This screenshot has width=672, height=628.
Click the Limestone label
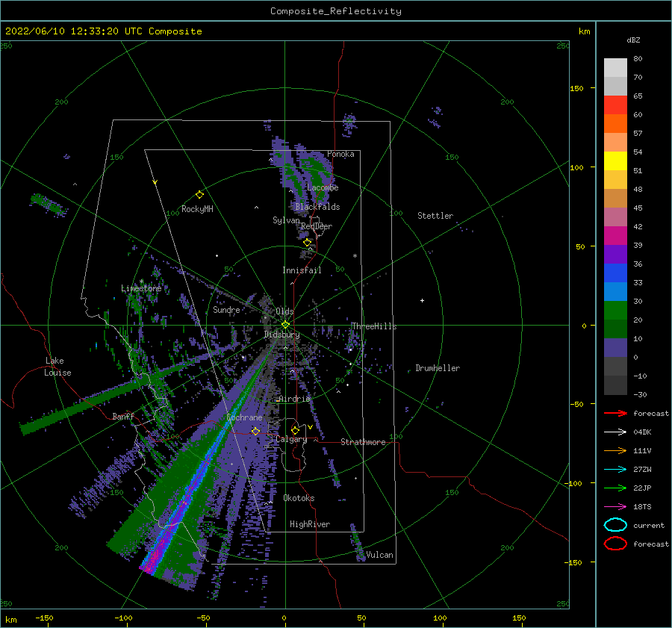141,288
